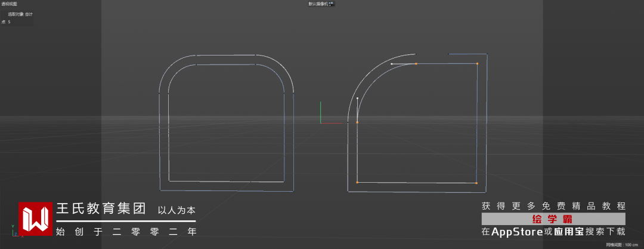Select the orange point at the arc's base
The height and width of the screenshot is (249, 644).
pos(357,122)
